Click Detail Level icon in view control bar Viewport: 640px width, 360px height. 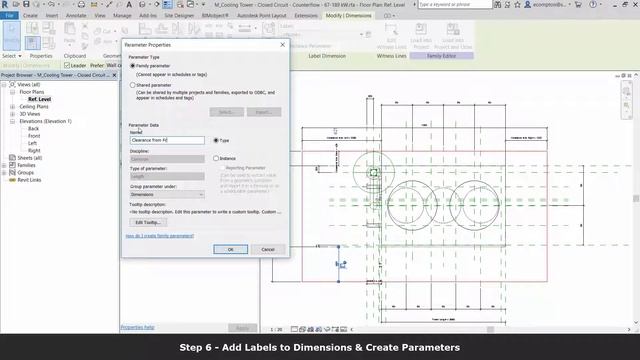click(294, 329)
